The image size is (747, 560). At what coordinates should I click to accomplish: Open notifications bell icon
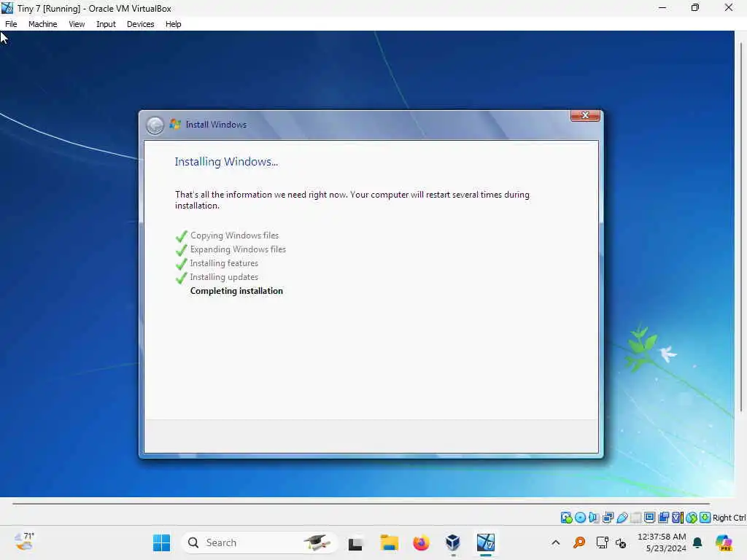pos(697,542)
